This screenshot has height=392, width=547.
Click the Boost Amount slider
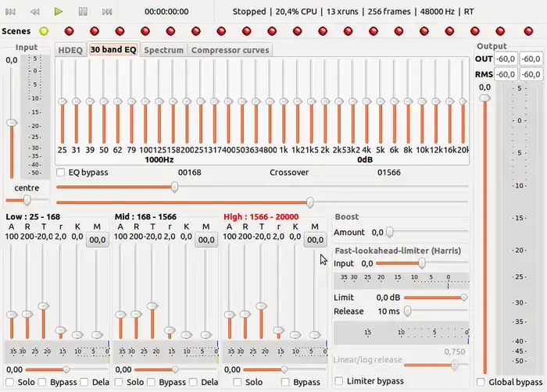click(390, 232)
